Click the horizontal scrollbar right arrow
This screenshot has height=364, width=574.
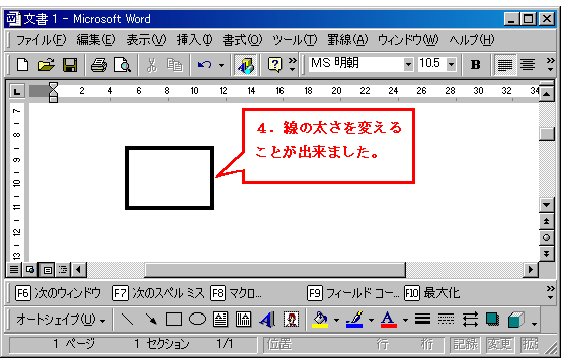530,270
